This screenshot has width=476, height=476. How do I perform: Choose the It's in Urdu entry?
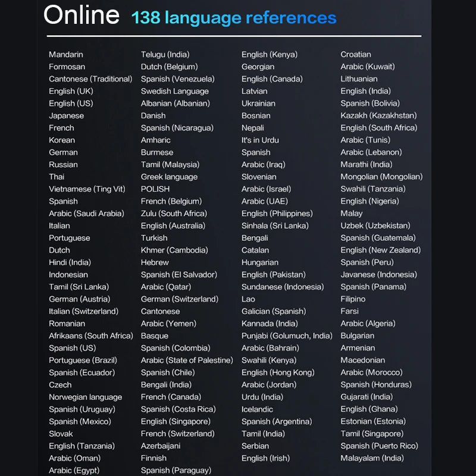click(260, 140)
